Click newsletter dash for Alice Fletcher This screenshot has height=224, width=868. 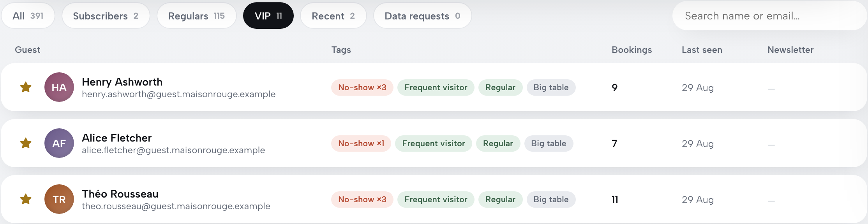coord(771,145)
